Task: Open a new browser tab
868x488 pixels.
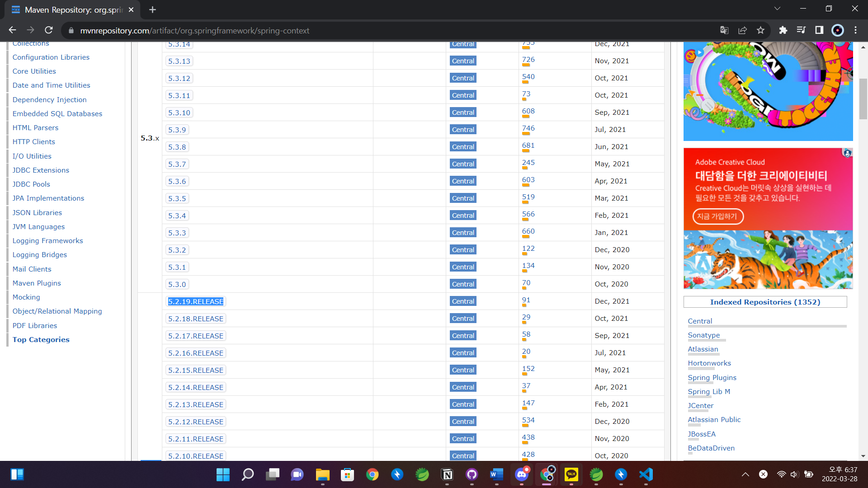Action: pos(152,9)
